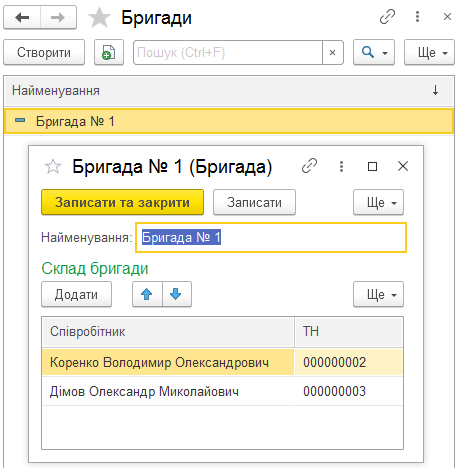Click Записати та закрити button
The height and width of the screenshot is (468, 457).
click(x=122, y=202)
